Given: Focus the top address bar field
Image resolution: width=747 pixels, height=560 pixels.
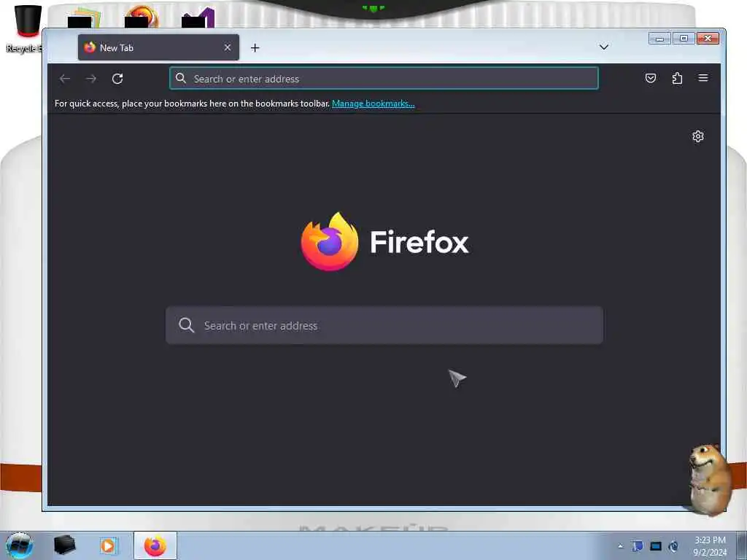Looking at the screenshot, I should 384,78.
